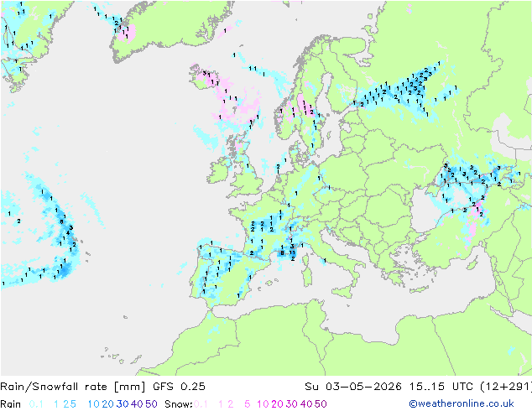Select the Rain 50 legend color value
Image resolution: width=532 pixels, height=411 pixels.
point(151,404)
